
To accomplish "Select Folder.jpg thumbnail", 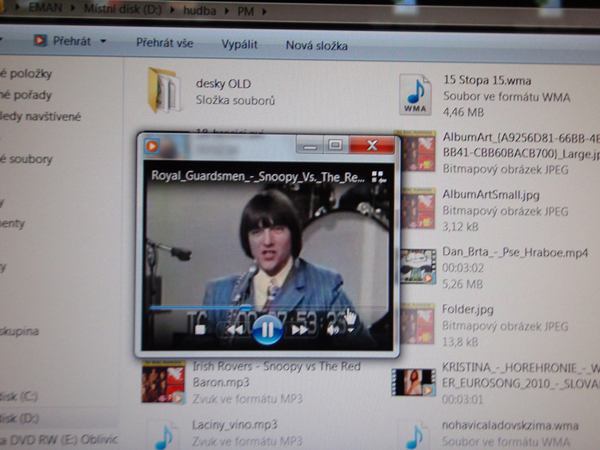I will [x=418, y=324].
